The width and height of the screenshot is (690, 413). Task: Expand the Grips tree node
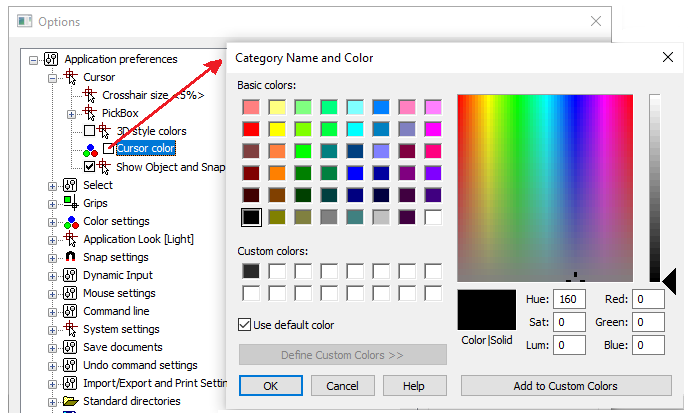[52, 205]
